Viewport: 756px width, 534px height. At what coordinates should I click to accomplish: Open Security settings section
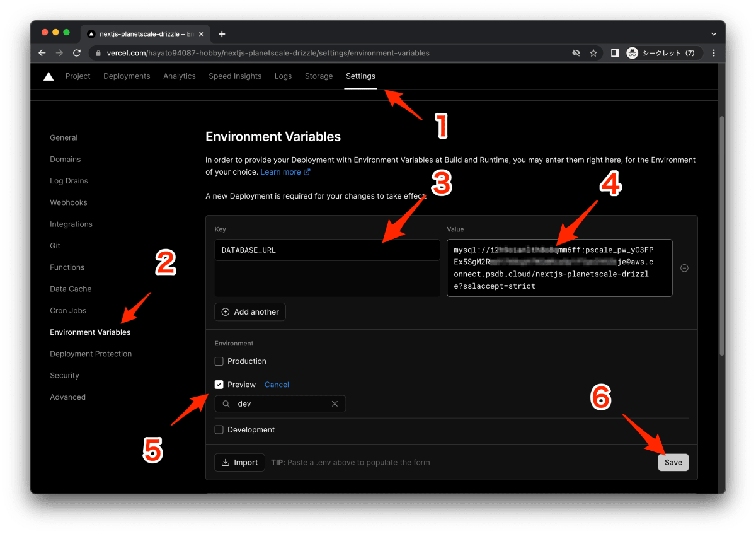click(x=64, y=375)
